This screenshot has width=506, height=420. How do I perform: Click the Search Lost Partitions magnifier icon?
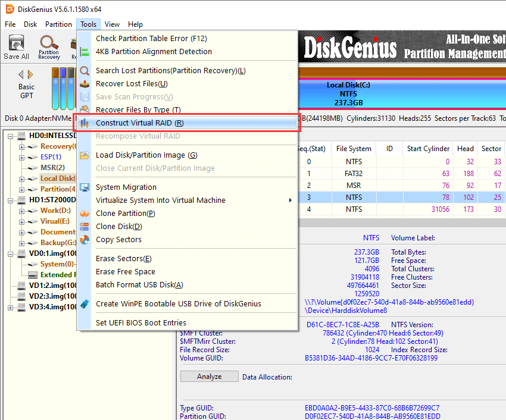click(85, 71)
